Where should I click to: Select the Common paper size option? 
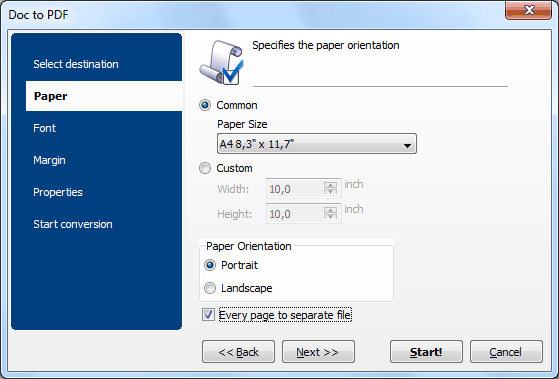205,105
